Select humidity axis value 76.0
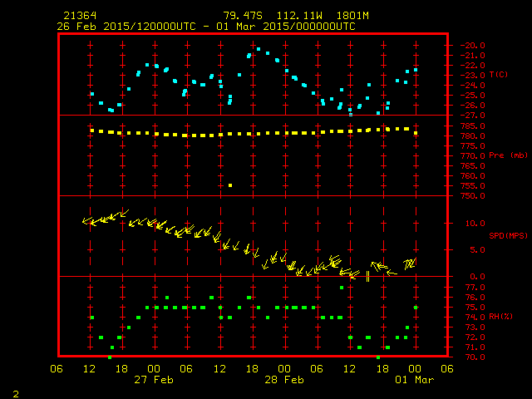Image resolution: width=532 pixels, height=399 pixels. [x=475, y=298]
